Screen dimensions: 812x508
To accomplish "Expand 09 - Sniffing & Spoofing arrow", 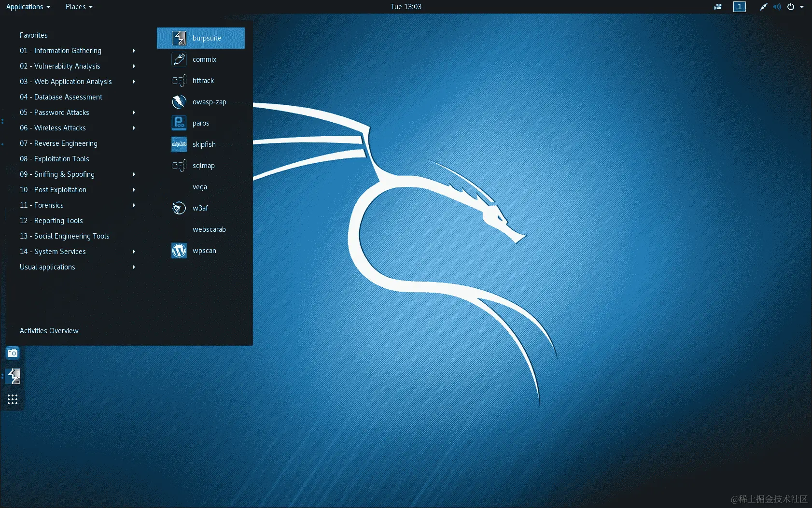I will pos(134,174).
